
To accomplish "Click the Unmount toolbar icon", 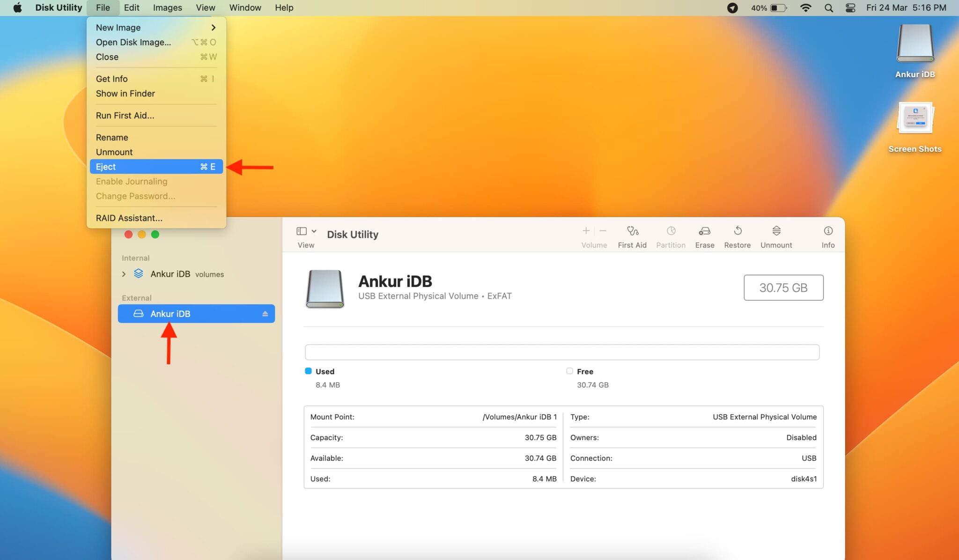I will (x=776, y=231).
